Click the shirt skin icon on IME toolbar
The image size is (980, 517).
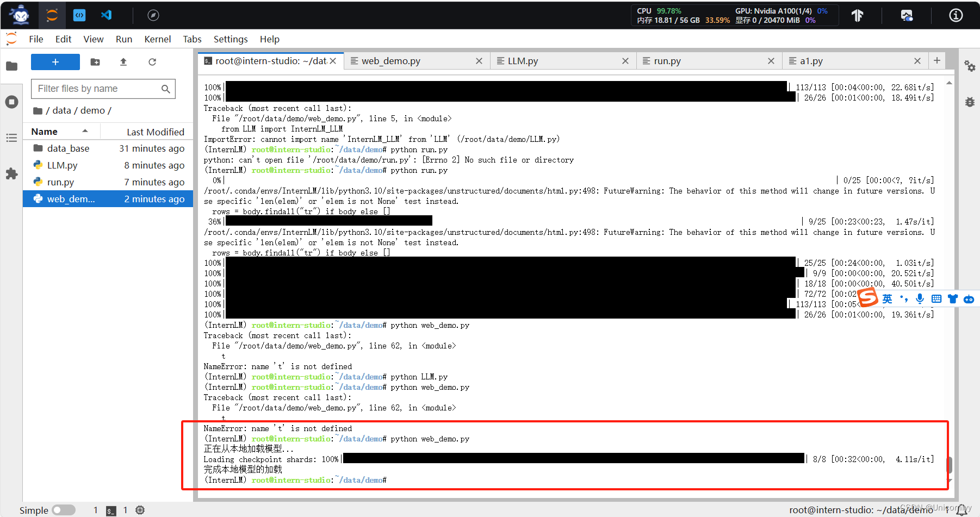tap(952, 298)
